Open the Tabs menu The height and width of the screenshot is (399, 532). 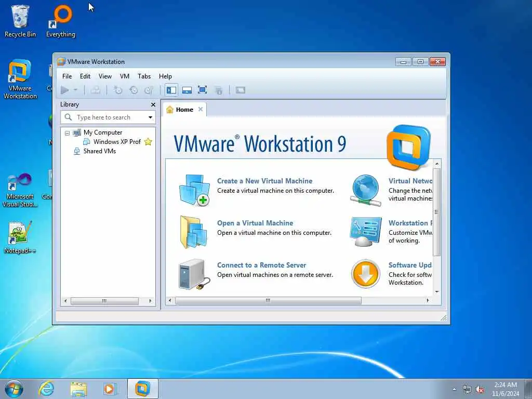coord(144,76)
